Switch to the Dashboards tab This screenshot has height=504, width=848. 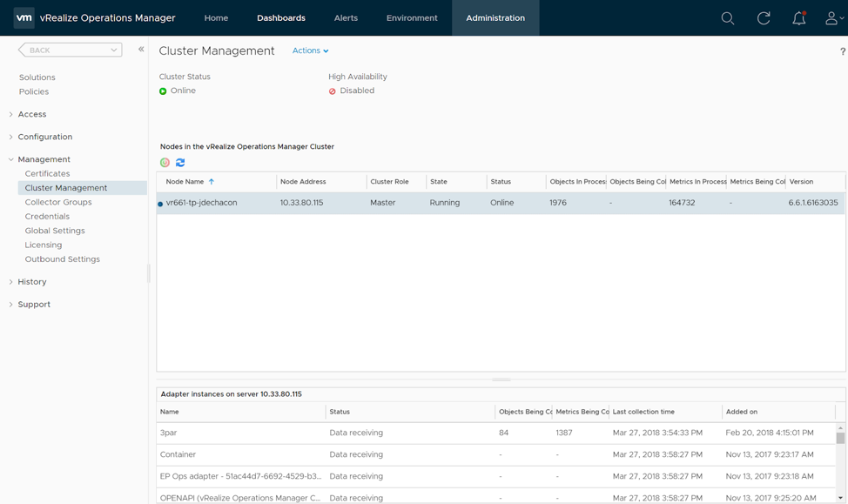[280, 18]
